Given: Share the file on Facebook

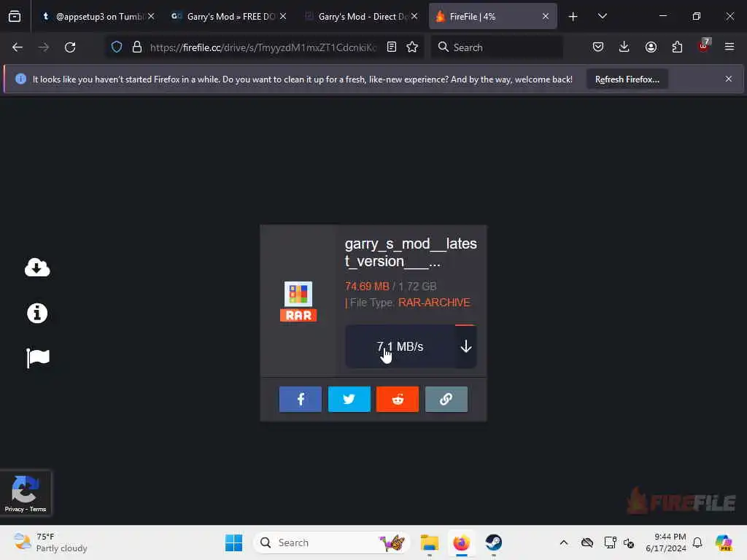Looking at the screenshot, I should click(300, 399).
